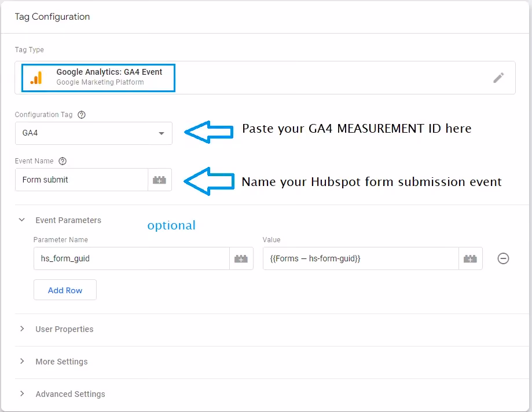Click the Add Row button
This screenshot has width=532, height=412.
tap(65, 290)
